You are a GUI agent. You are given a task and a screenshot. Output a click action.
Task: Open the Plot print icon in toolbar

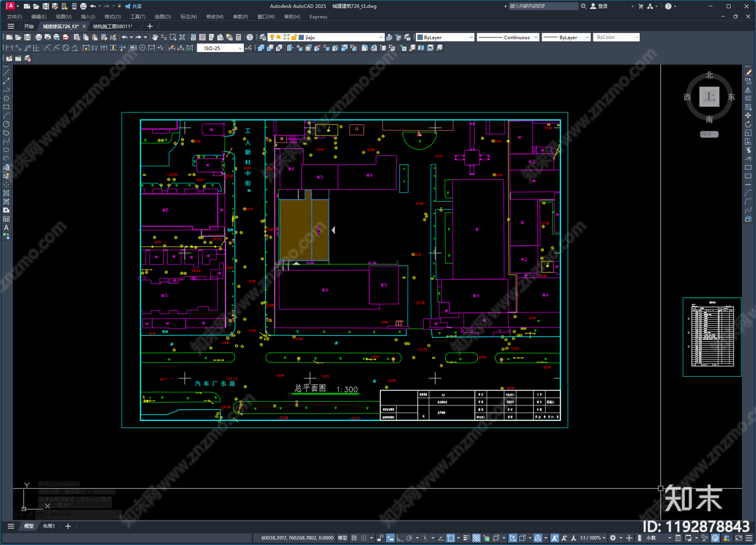tap(38, 37)
